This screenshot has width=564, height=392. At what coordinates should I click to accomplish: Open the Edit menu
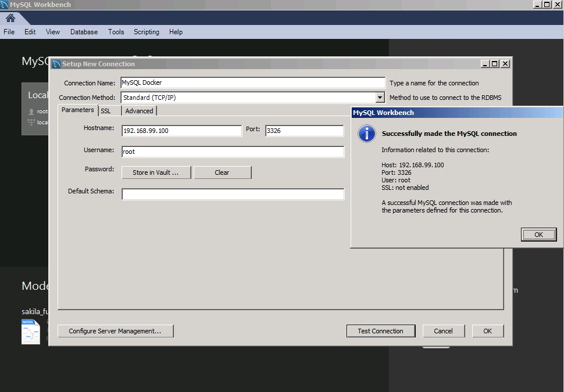click(x=30, y=32)
